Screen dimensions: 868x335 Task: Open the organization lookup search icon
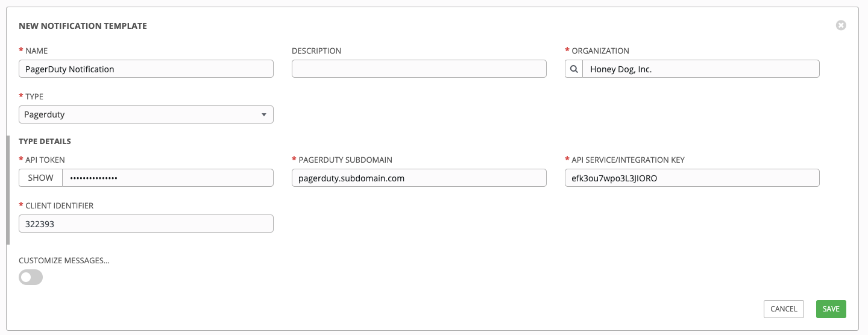574,69
